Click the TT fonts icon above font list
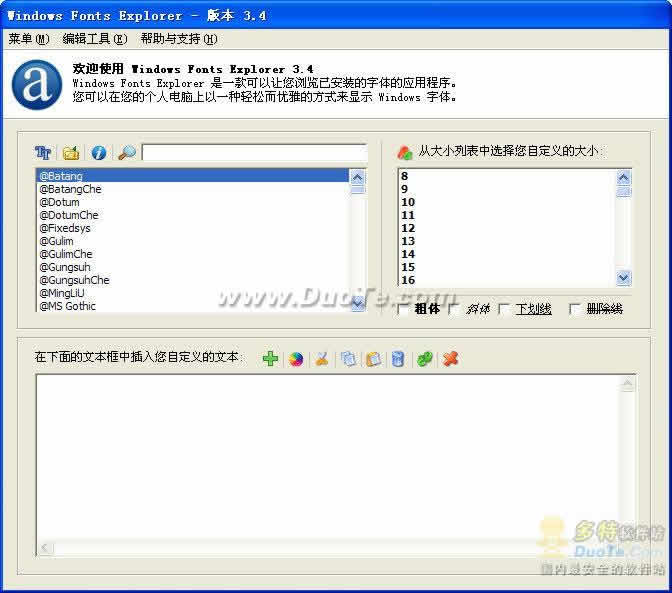The image size is (672, 593). pos(43,152)
